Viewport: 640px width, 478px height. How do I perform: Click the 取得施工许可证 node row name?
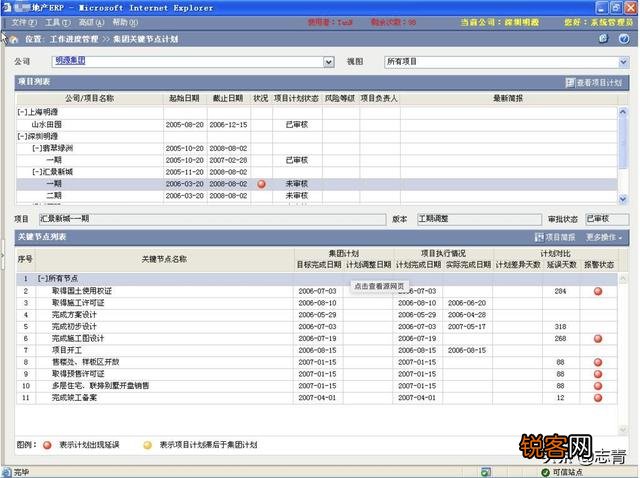pyautogui.click(x=78, y=303)
